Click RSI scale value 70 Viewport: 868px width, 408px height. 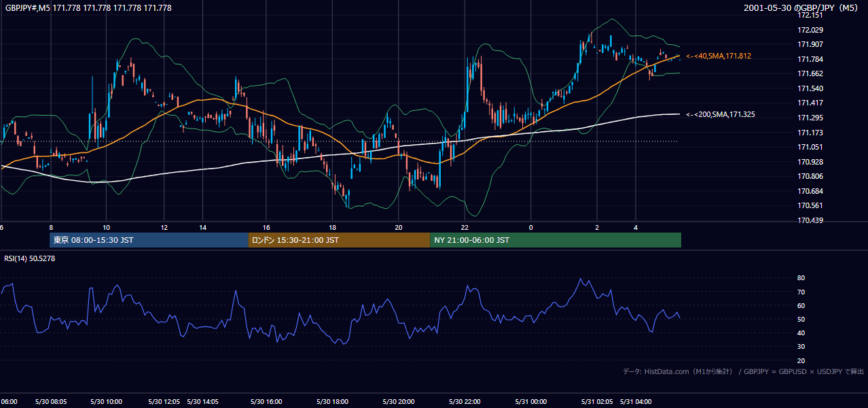pos(801,292)
